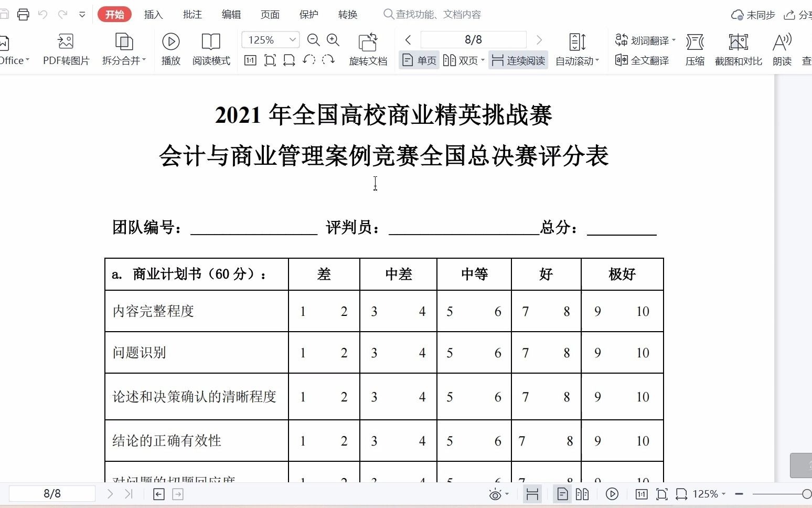Open the 页面 tab
The width and height of the screenshot is (812, 508).
[270, 14]
